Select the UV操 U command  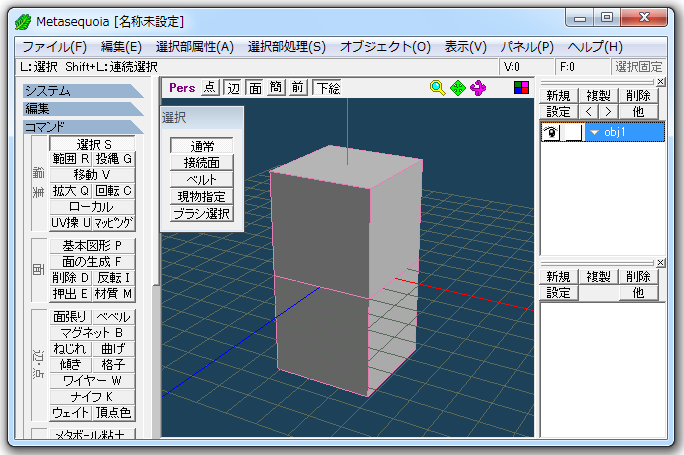71,223
